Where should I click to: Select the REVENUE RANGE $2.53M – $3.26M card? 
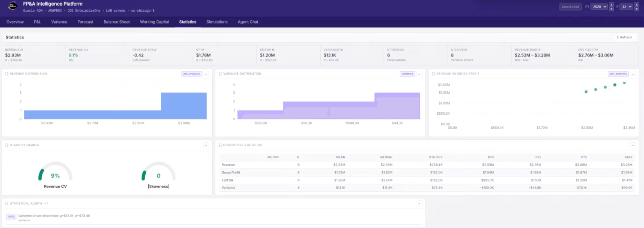tap(543, 55)
